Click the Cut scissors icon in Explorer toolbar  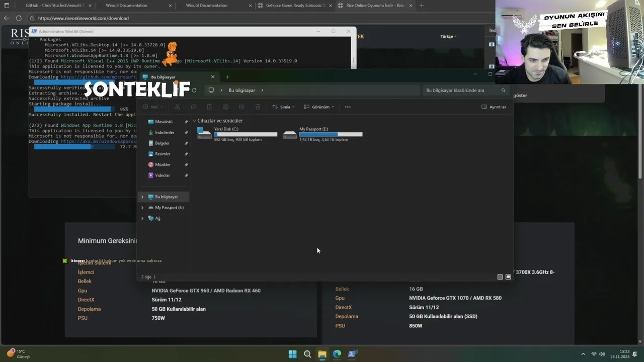(177, 107)
